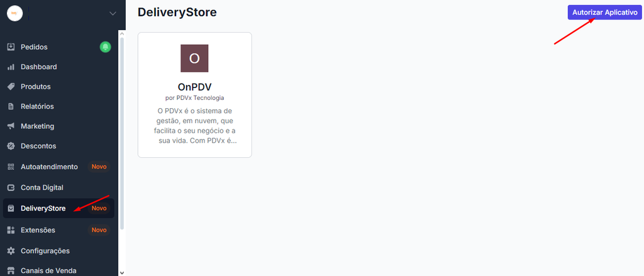Click the green notification bell badge
Image resolution: width=644 pixels, height=276 pixels.
105,47
